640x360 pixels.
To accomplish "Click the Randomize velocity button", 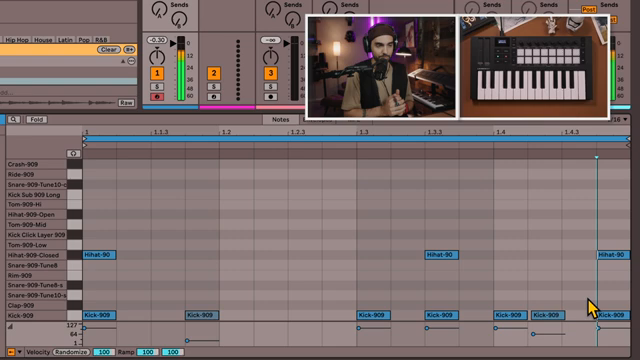I will click(x=71, y=352).
